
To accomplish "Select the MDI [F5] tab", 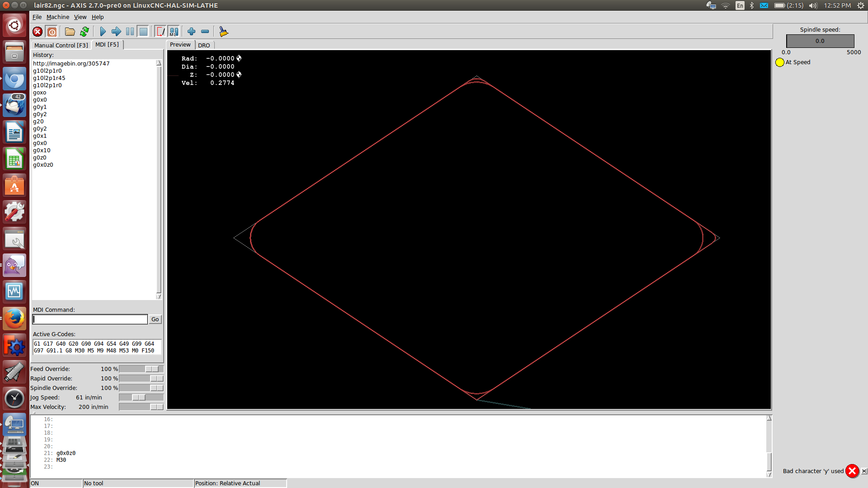I will 107,45.
